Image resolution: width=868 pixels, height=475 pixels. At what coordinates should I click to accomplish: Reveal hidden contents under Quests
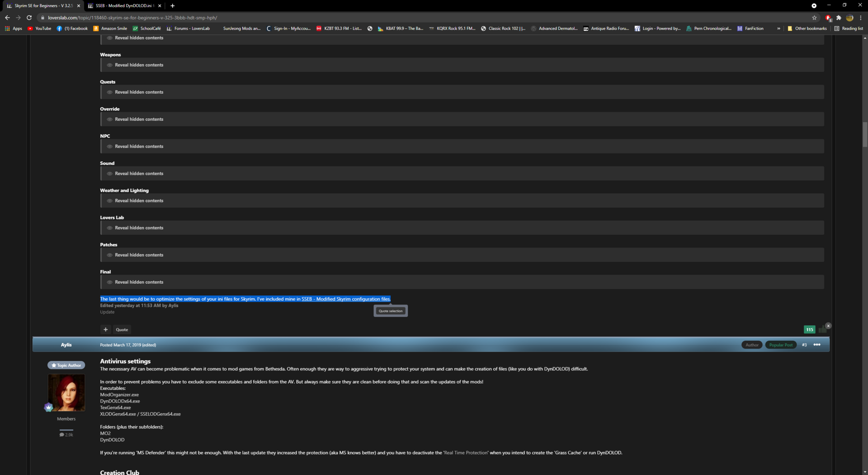[462, 92]
